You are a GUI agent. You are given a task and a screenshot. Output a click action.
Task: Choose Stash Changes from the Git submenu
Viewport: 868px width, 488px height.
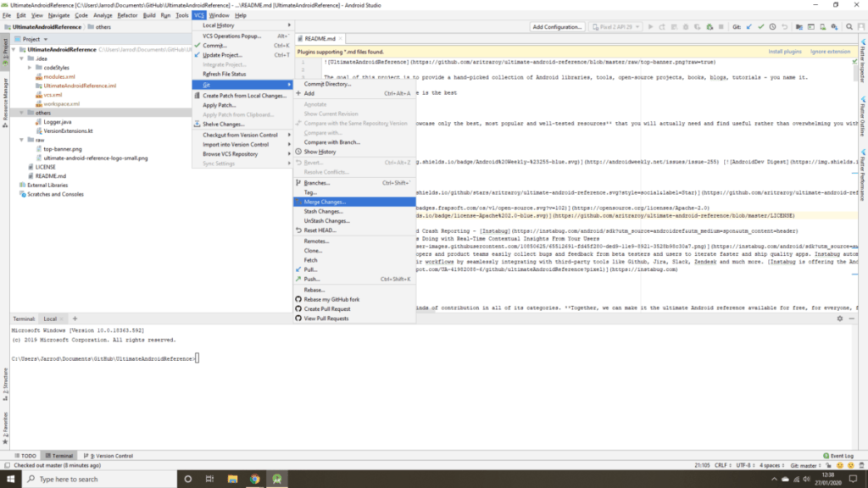[x=325, y=212]
